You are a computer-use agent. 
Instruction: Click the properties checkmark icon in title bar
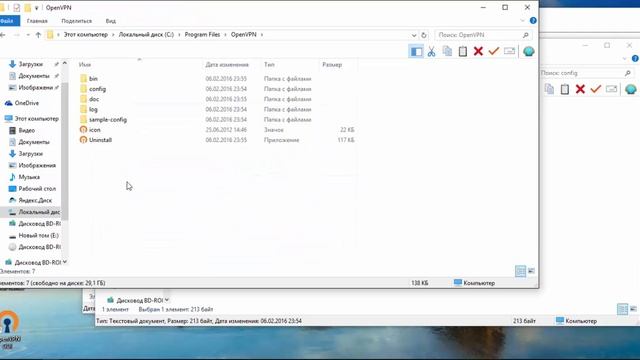coord(17,8)
